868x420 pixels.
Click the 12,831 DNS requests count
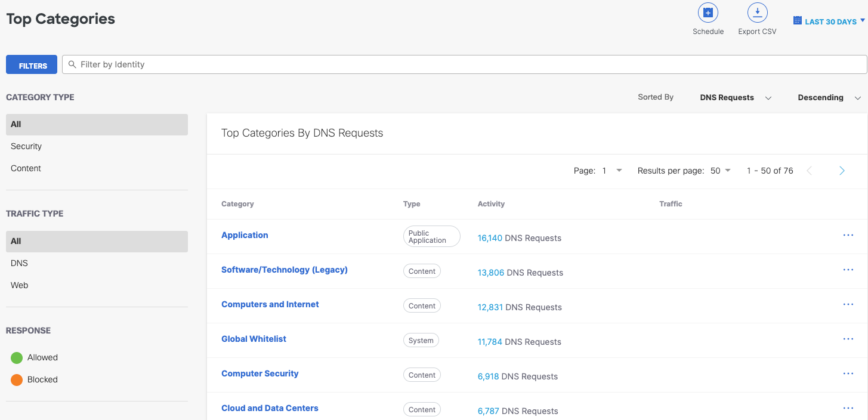490,307
